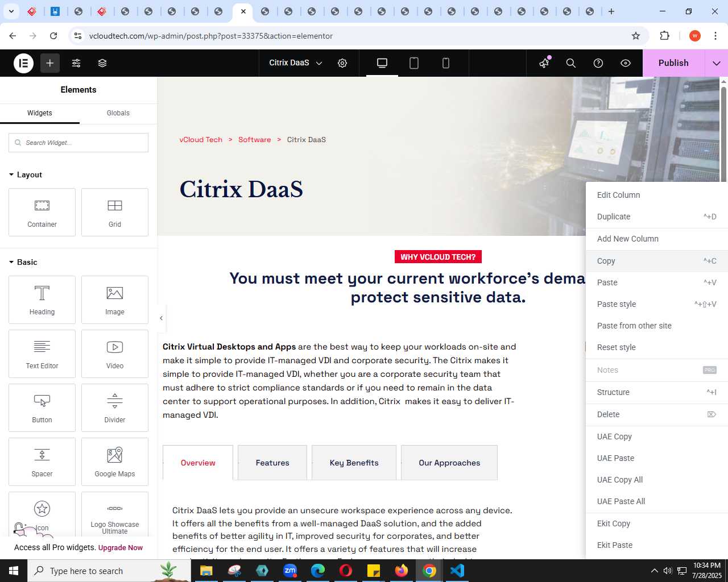
Task: Choose Delete in the context menu
Action: click(x=657, y=414)
